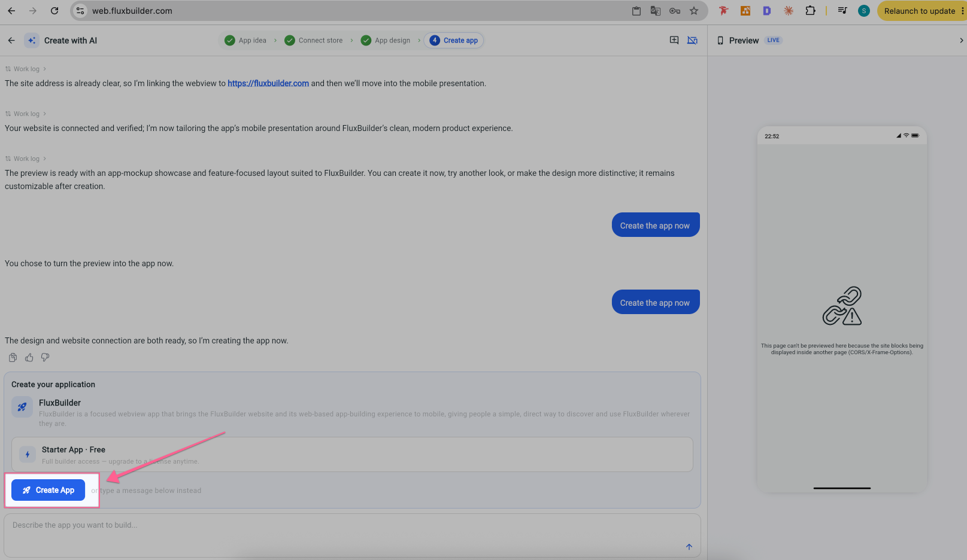Open the saved passwords key icon
The height and width of the screenshot is (560, 967).
[675, 11]
